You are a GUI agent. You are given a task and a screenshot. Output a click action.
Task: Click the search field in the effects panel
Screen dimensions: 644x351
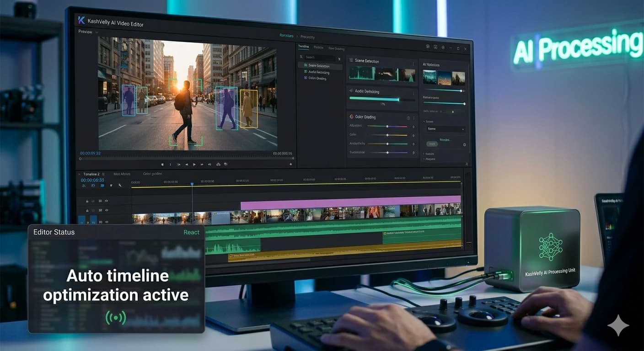[x=320, y=58]
